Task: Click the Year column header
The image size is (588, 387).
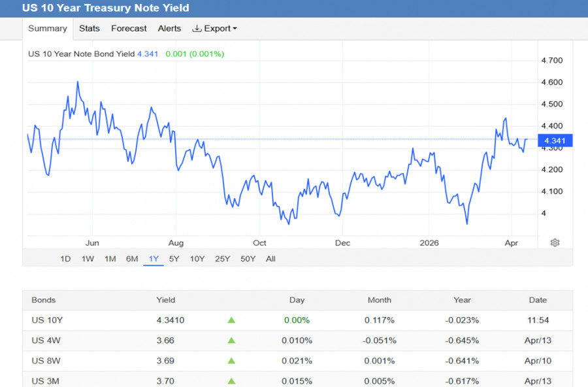Action: click(462, 300)
